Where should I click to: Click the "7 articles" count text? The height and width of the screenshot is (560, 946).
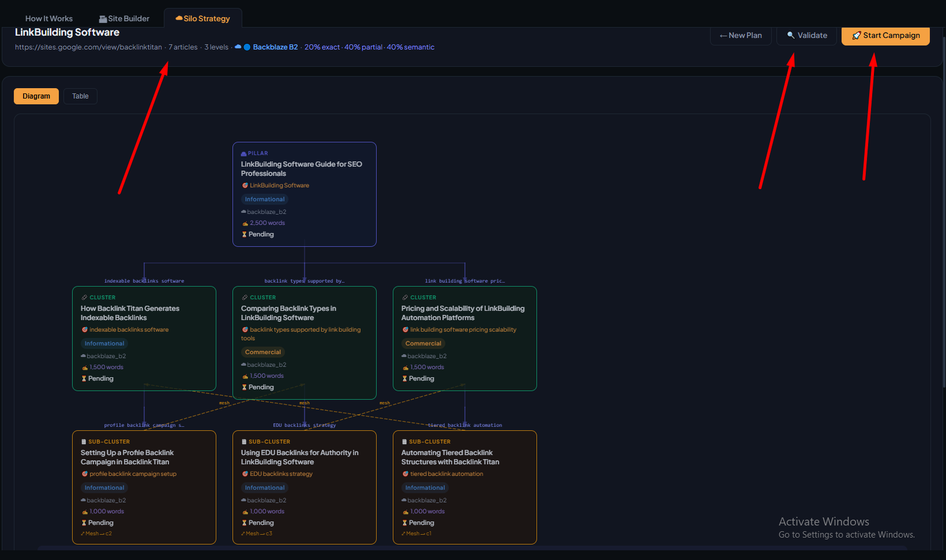click(x=183, y=47)
